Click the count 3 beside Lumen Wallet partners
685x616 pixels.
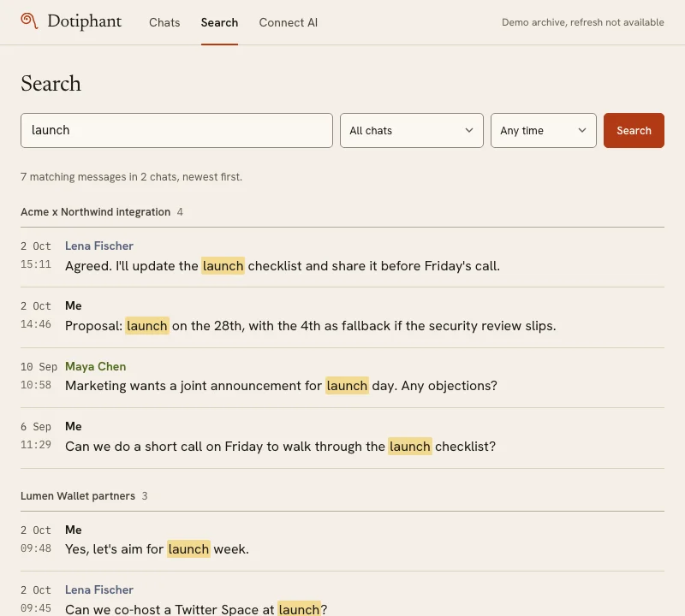(145, 496)
